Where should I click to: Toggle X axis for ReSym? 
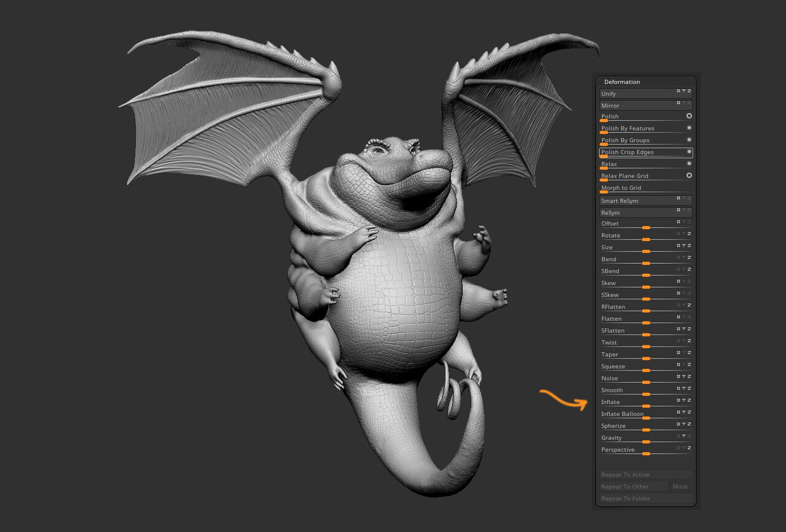point(679,210)
